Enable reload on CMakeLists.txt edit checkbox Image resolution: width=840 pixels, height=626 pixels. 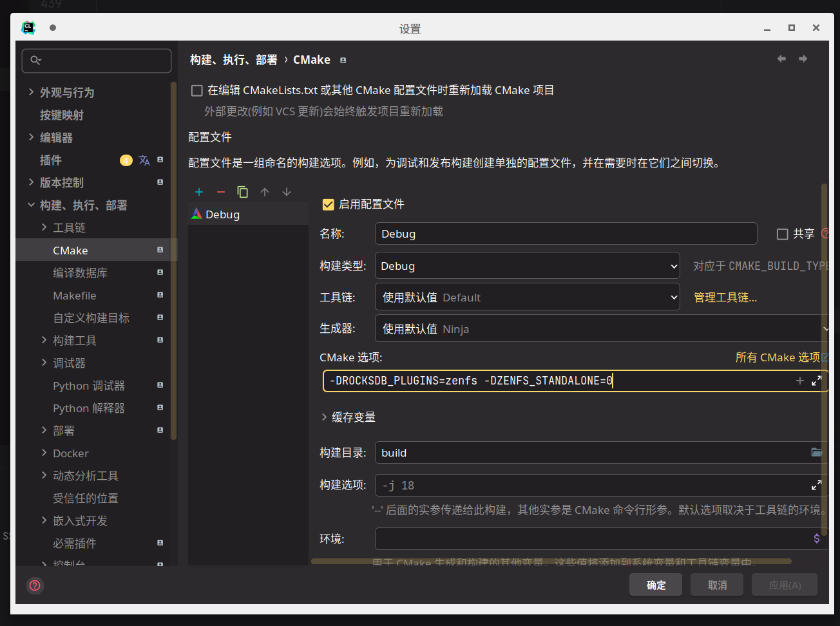click(197, 91)
